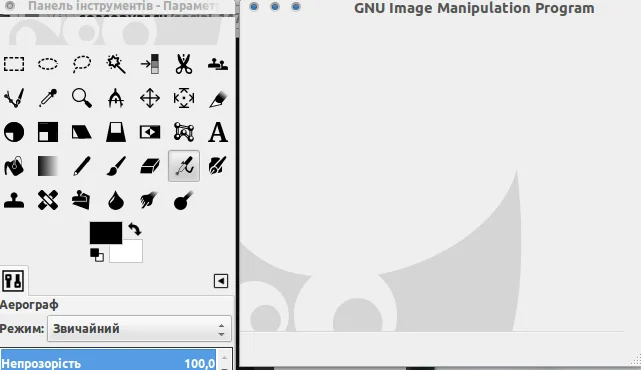641x370 pixels.
Task: Pick the Scale tool
Action: 48,132
